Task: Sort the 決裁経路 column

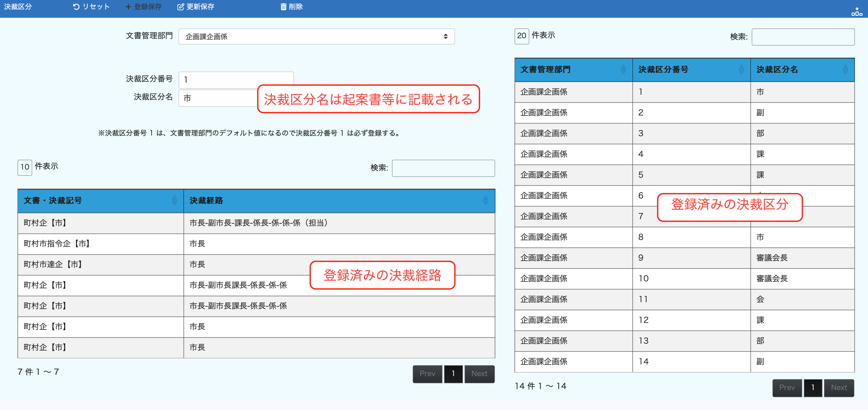Action: (x=485, y=200)
